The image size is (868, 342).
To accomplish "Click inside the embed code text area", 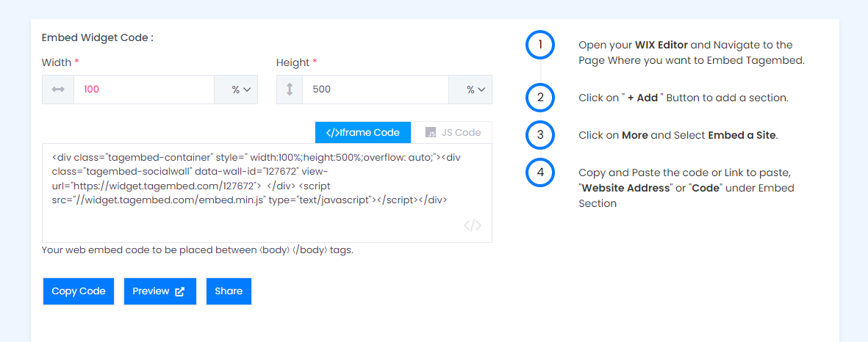I will (x=267, y=193).
